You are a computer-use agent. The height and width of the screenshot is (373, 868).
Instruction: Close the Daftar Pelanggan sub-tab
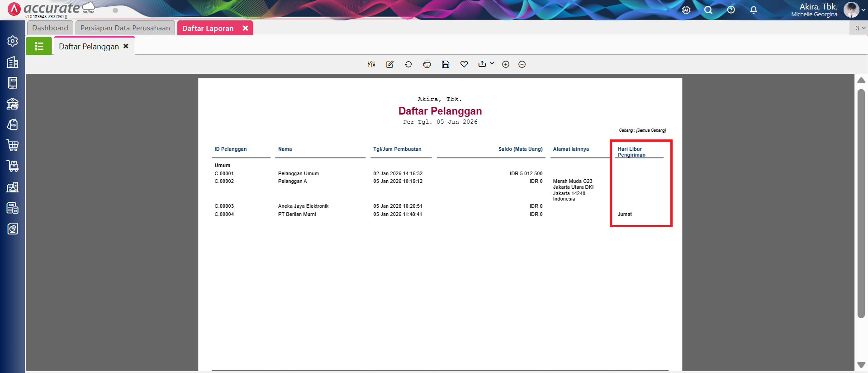(x=126, y=46)
